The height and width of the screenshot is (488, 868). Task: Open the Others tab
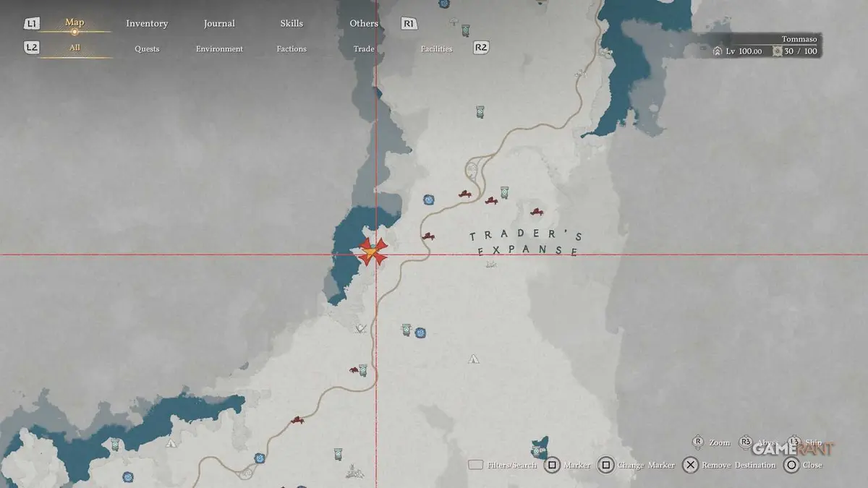click(x=364, y=23)
